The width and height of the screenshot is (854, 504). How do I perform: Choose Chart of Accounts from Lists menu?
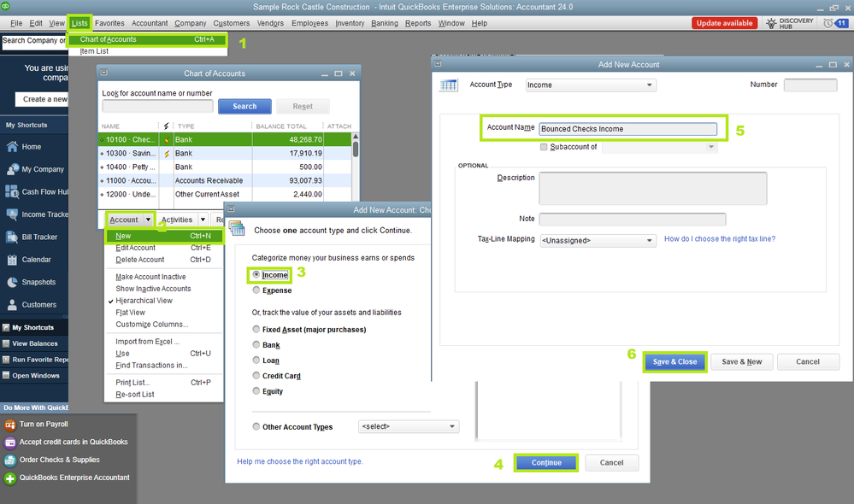click(x=148, y=39)
